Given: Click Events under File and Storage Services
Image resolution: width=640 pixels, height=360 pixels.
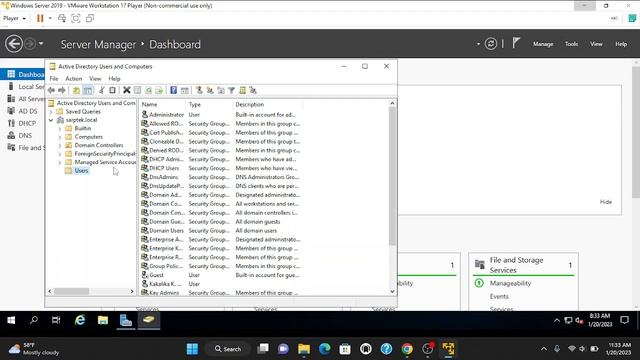Looking at the screenshot, I should 499,296.
